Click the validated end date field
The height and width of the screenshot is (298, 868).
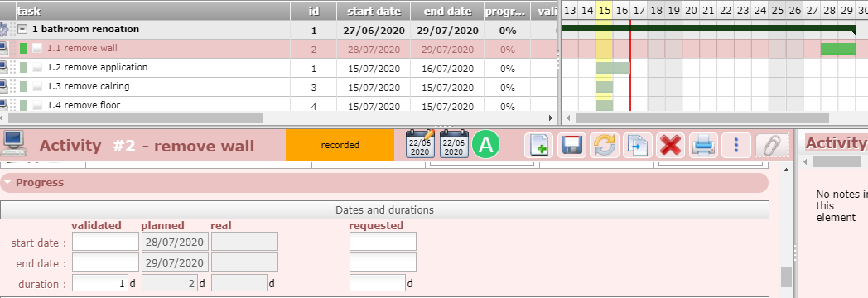106,262
